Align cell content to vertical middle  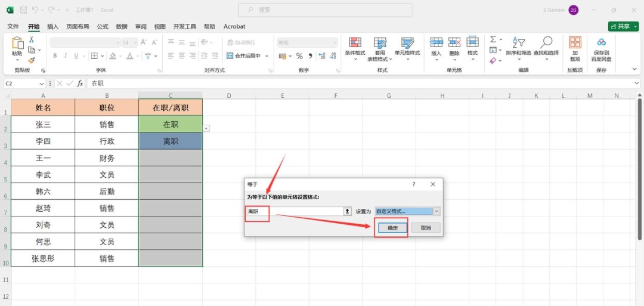coord(181,42)
